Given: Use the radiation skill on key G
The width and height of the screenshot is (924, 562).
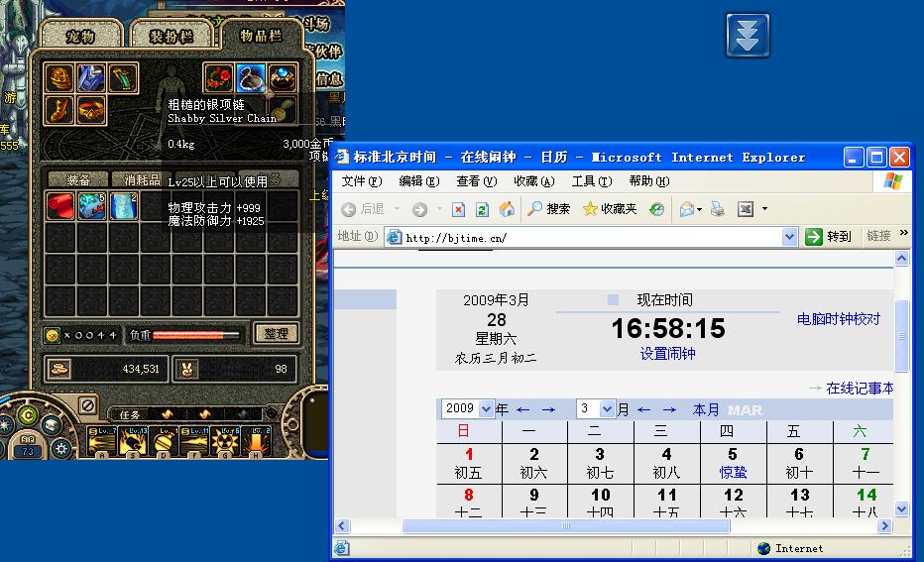Looking at the screenshot, I should tap(225, 441).
